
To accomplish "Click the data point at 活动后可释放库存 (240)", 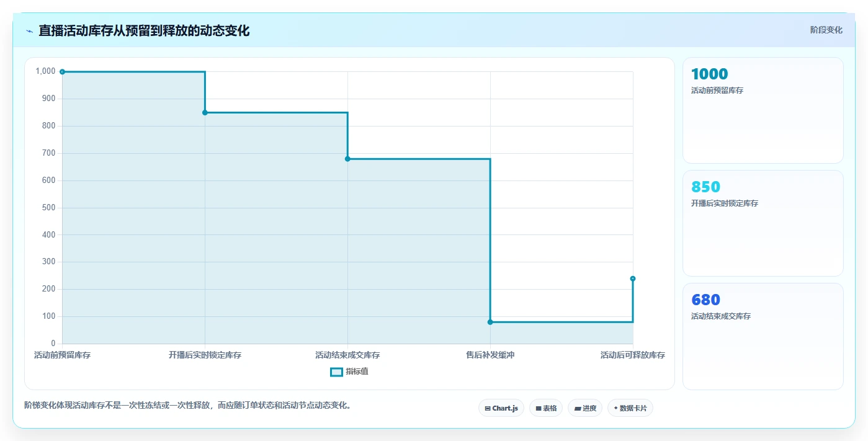I will tap(633, 278).
